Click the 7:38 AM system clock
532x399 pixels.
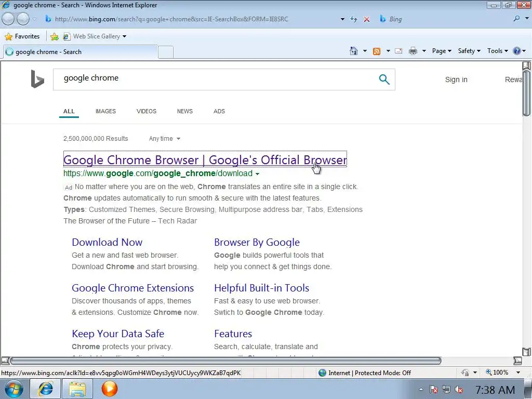coord(495,390)
